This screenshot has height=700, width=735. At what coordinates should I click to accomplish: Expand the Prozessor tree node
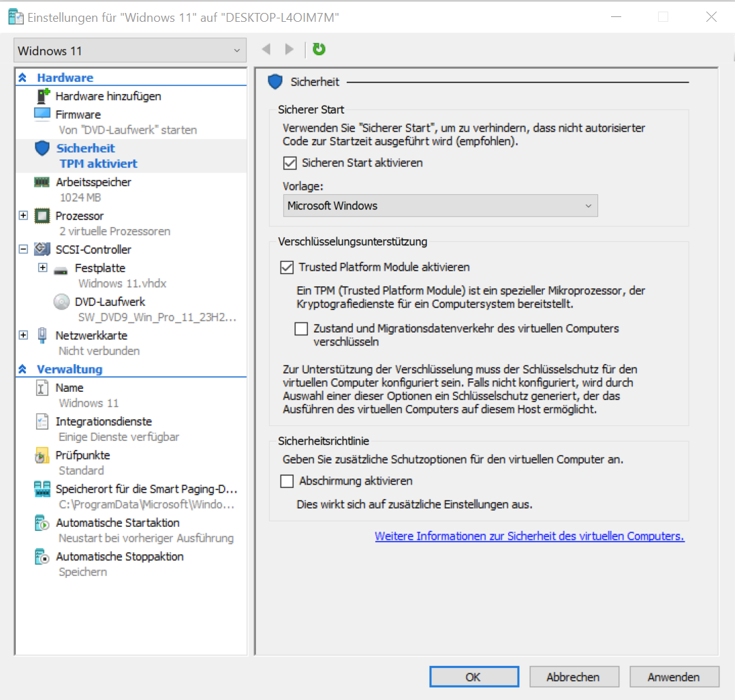[23, 215]
